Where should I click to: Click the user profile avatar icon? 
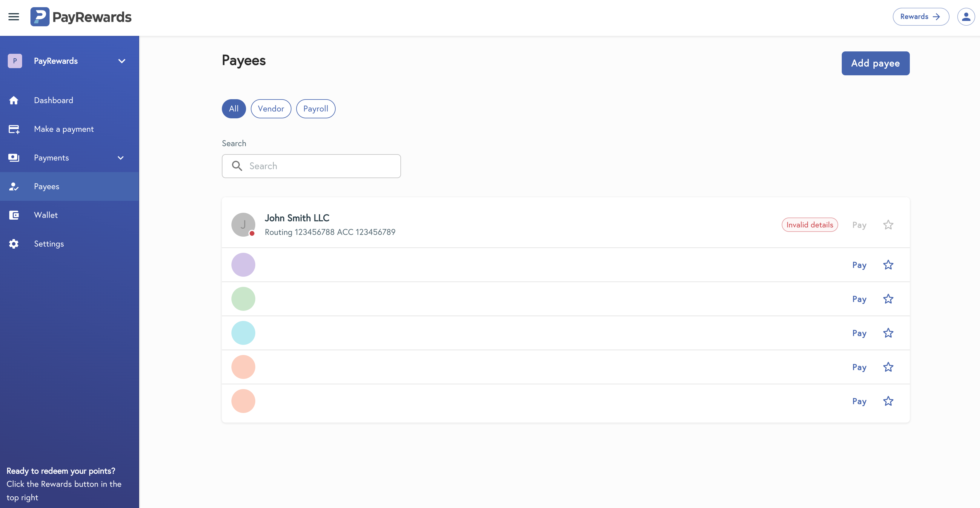tap(966, 17)
